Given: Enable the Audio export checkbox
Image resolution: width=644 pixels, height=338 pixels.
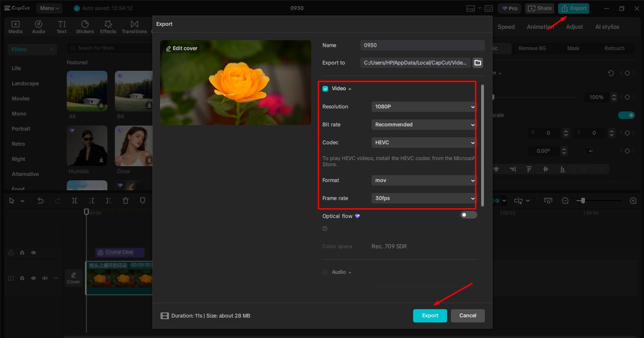Looking at the screenshot, I should pos(325,272).
